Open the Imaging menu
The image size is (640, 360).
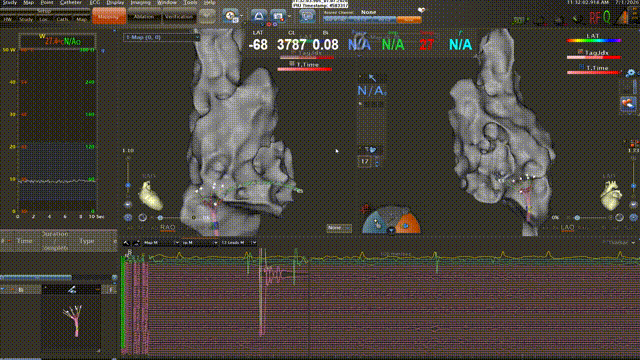pyautogui.click(x=140, y=2)
